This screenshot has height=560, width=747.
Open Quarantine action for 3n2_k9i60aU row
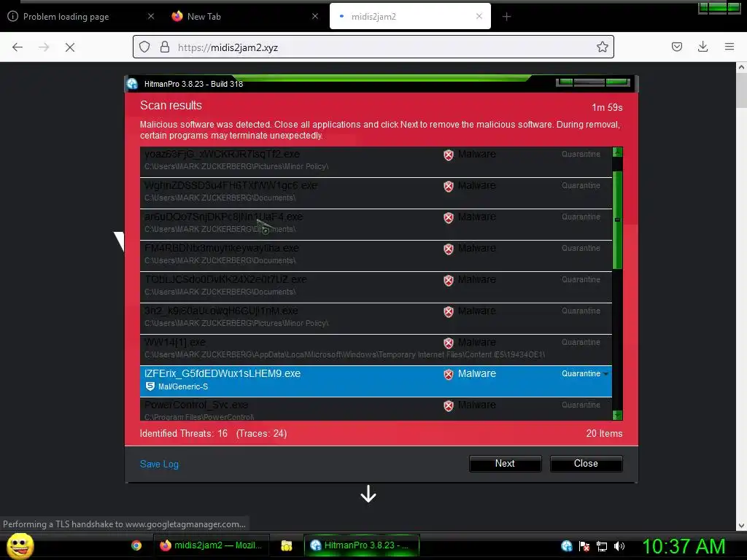click(581, 311)
